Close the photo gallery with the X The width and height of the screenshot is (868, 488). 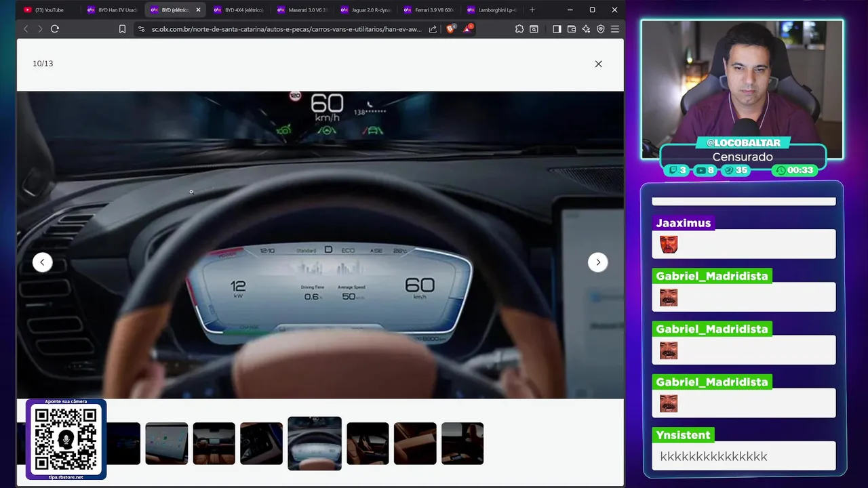tap(598, 64)
